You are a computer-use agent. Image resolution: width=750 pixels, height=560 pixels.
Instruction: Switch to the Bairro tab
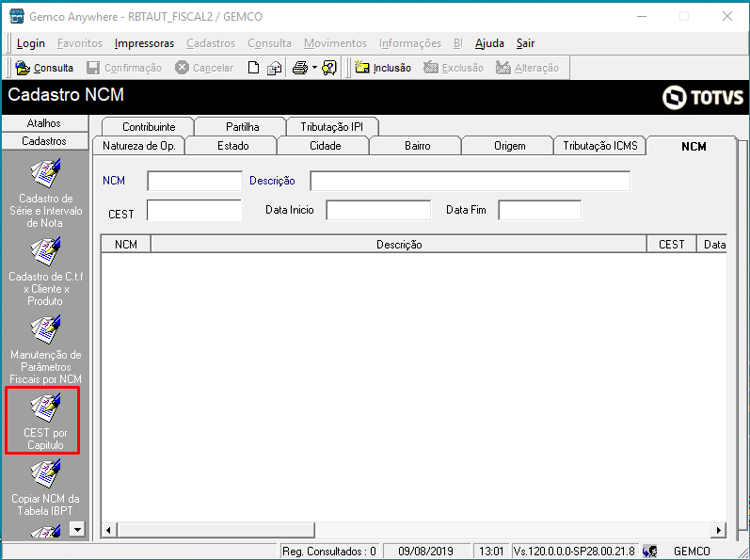click(418, 146)
